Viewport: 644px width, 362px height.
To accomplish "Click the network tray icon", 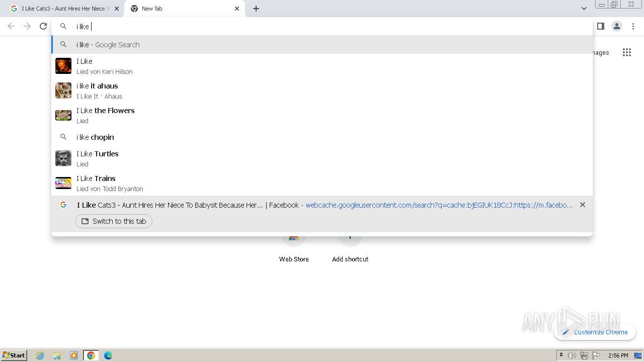I will (x=584, y=355).
